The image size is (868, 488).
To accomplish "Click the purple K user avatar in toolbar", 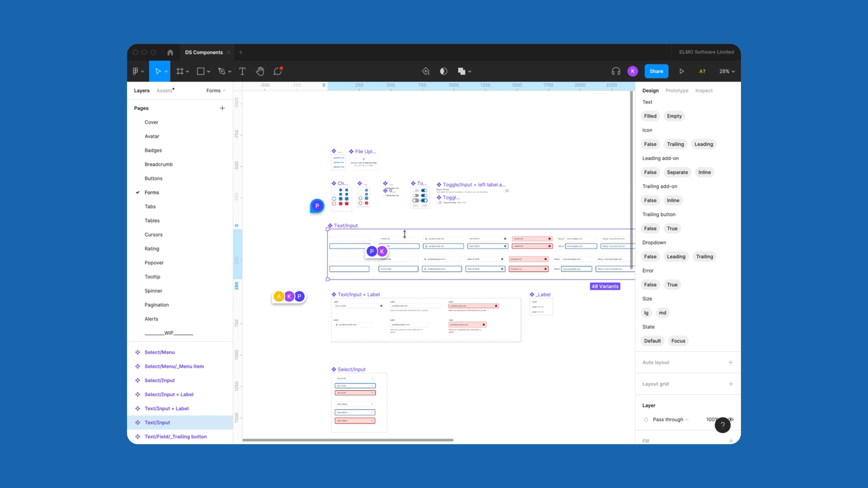I will pyautogui.click(x=632, y=71).
